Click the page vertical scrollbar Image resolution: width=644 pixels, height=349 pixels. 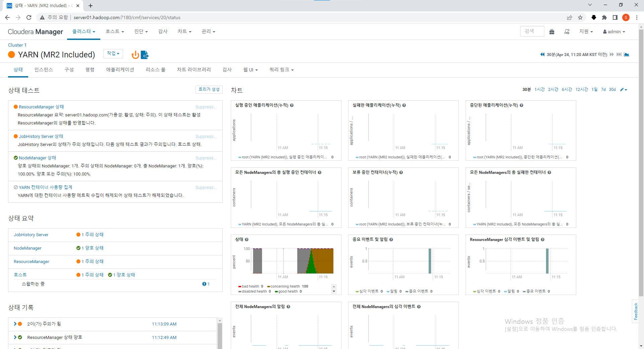(x=641, y=163)
